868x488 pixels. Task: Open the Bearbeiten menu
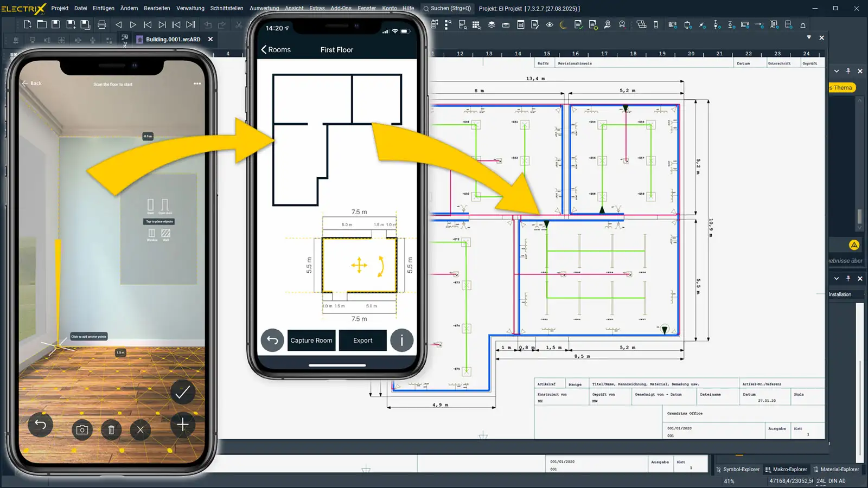(x=157, y=8)
